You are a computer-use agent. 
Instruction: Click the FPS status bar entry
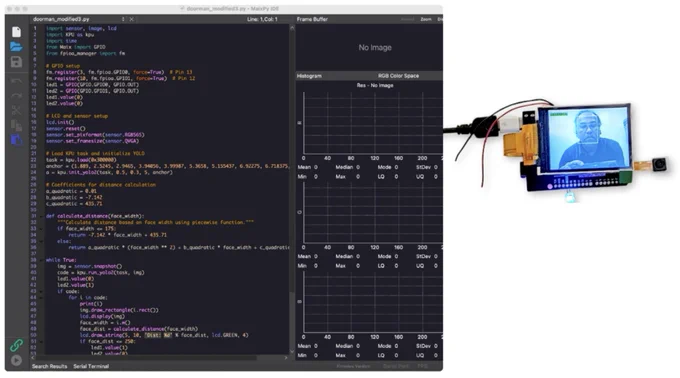[422, 366]
